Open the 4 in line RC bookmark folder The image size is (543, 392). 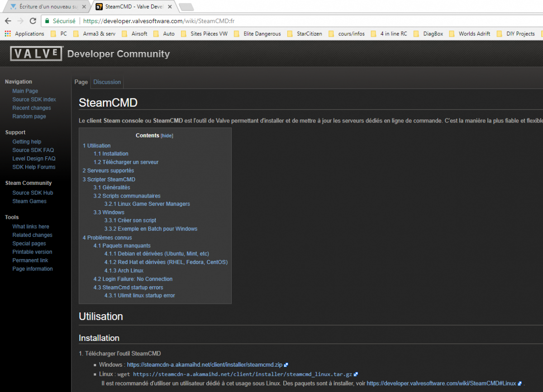click(389, 33)
